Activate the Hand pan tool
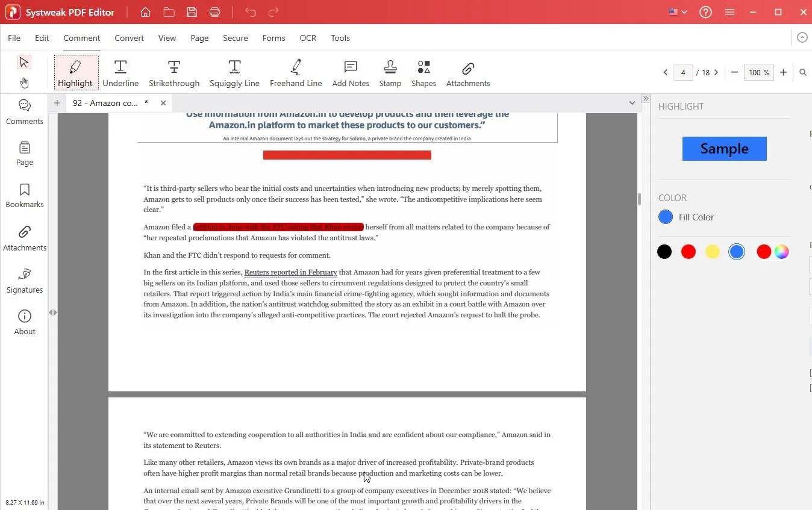812x510 pixels. point(24,82)
